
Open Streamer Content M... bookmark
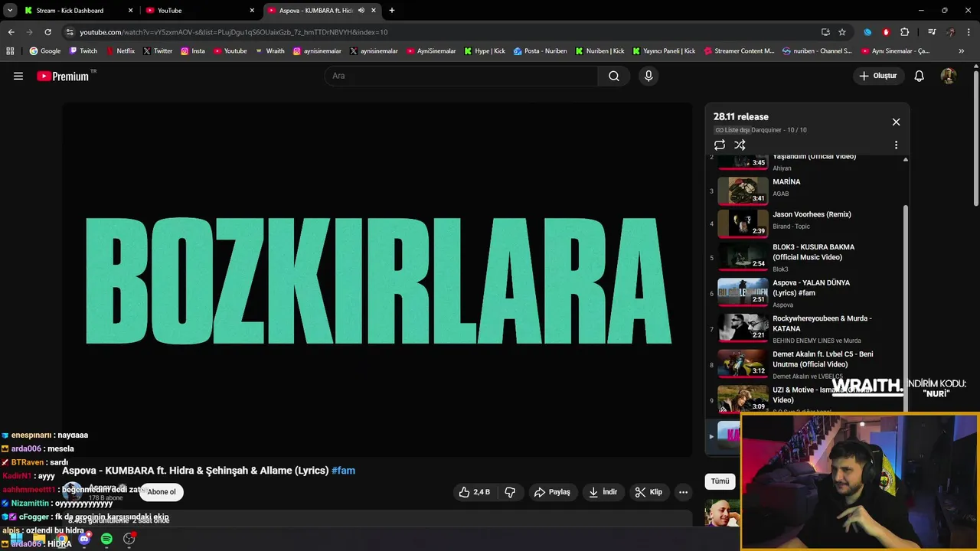click(738, 51)
